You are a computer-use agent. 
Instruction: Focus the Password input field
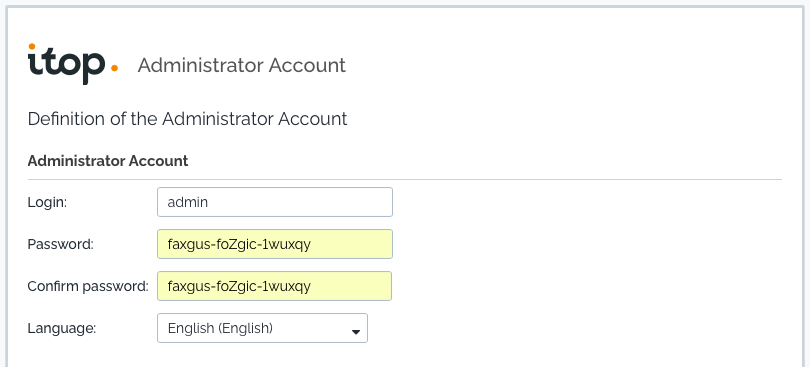pyautogui.click(x=275, y=244)
